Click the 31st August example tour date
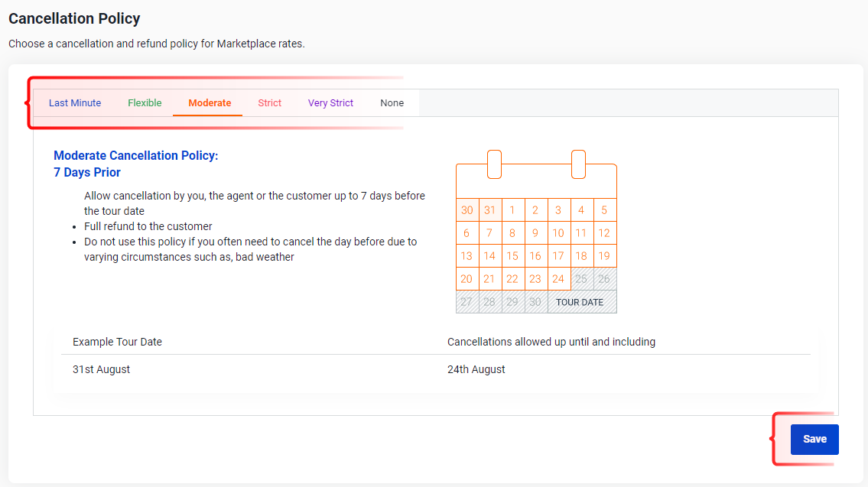868x487 pixels. click(x=101, y=369)
